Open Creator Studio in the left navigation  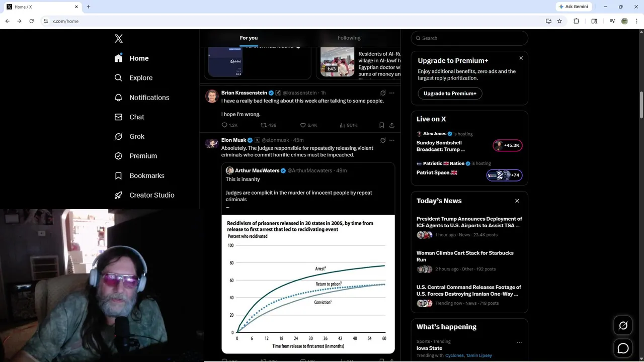[x=144, y=195]
